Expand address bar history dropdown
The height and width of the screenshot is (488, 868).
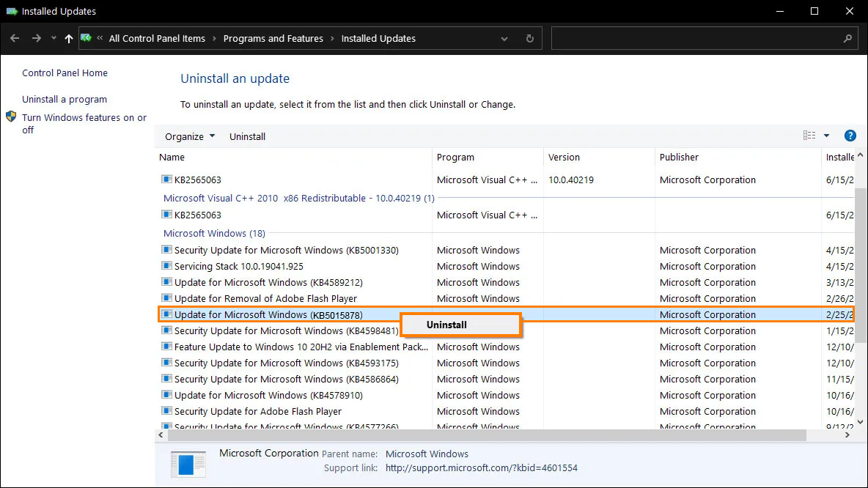click(x=504, y=39)
